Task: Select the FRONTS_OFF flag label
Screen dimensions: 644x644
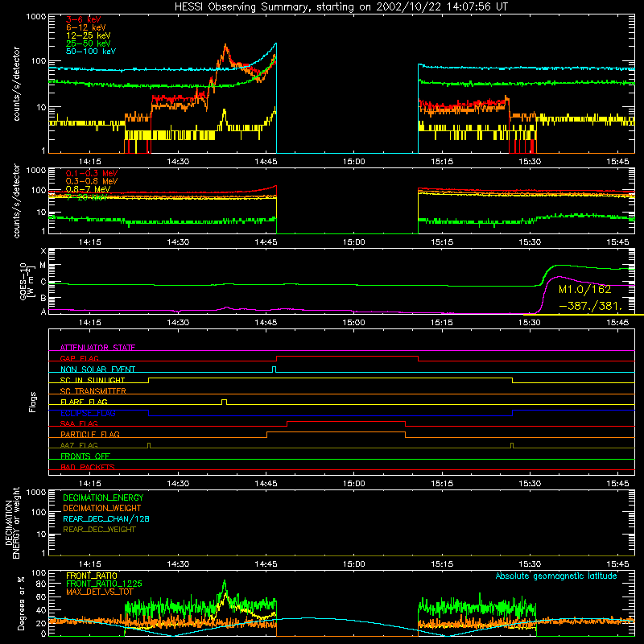Action: click(85, 456)
